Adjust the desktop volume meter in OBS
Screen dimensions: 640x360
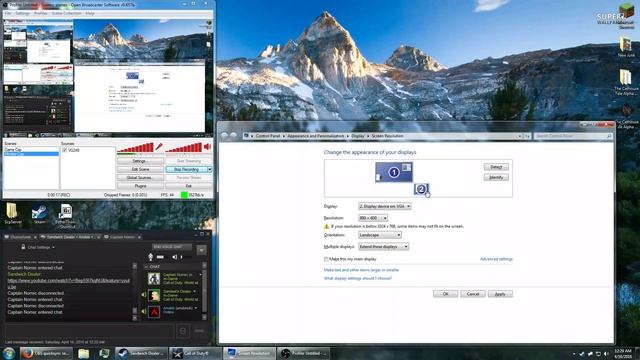tap(184, 147)
